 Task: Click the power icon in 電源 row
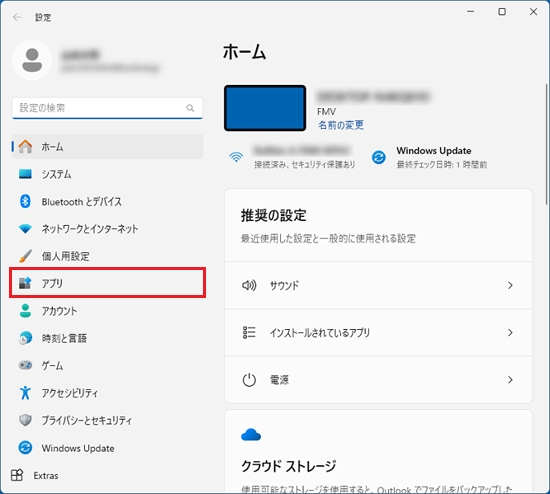click(249, 380)
